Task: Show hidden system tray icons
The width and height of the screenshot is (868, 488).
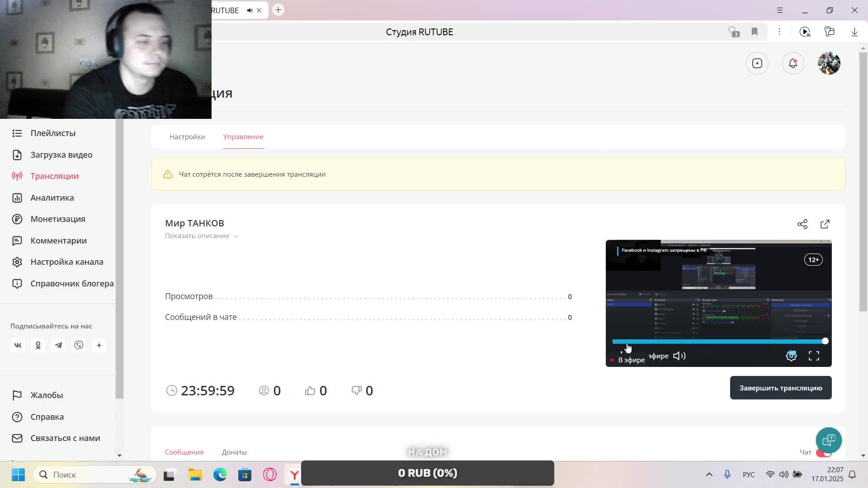Action: coord(709,474)
